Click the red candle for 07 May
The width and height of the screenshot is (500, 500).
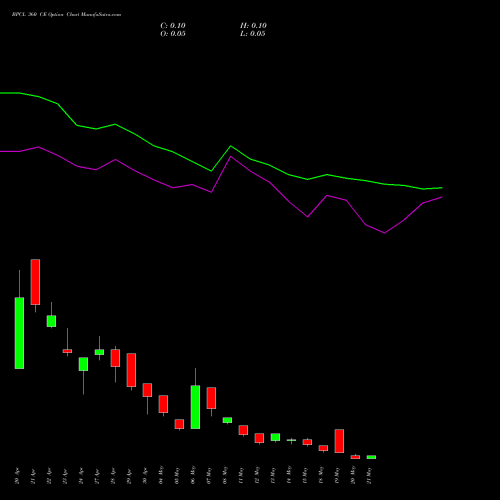tap(211, 398)
